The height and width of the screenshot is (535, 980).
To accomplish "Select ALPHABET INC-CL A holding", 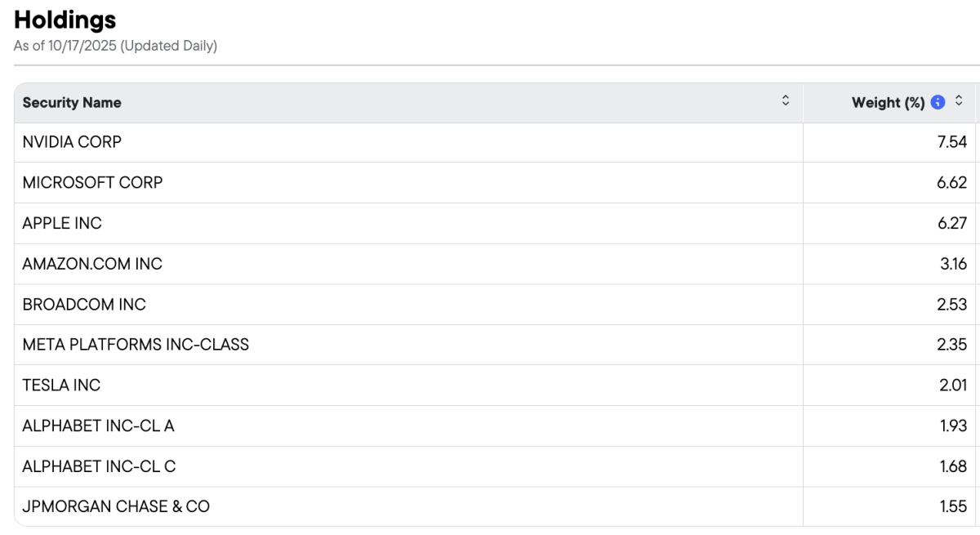I will coord(98,426).
